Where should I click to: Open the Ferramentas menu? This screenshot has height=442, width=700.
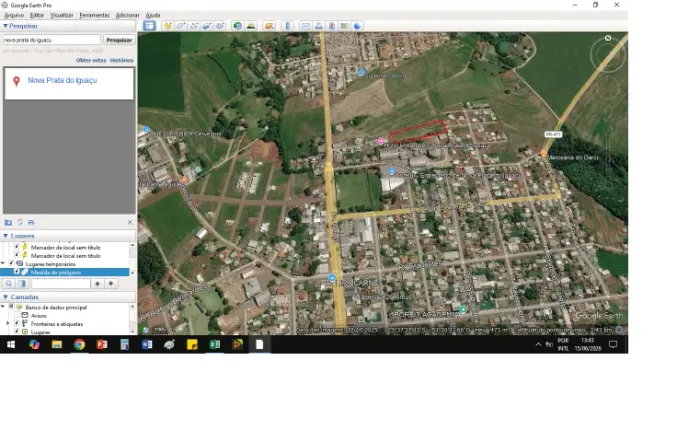(94, 15)
